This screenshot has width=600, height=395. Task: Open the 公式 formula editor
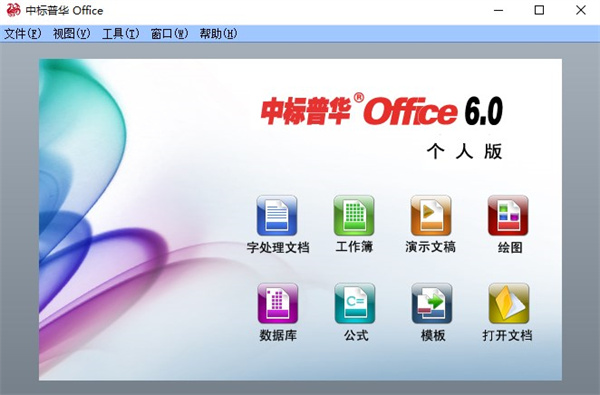pyautogui.click(x=355, y=304)
